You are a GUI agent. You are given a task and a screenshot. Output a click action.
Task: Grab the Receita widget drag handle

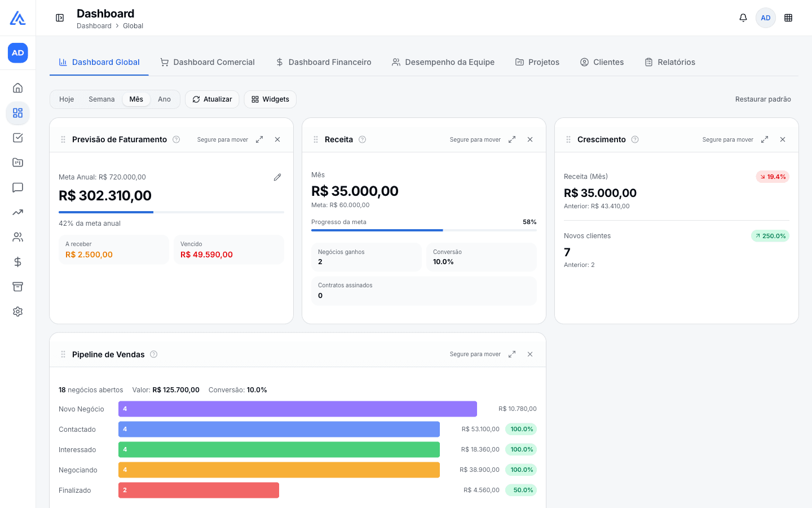[316, 139]
